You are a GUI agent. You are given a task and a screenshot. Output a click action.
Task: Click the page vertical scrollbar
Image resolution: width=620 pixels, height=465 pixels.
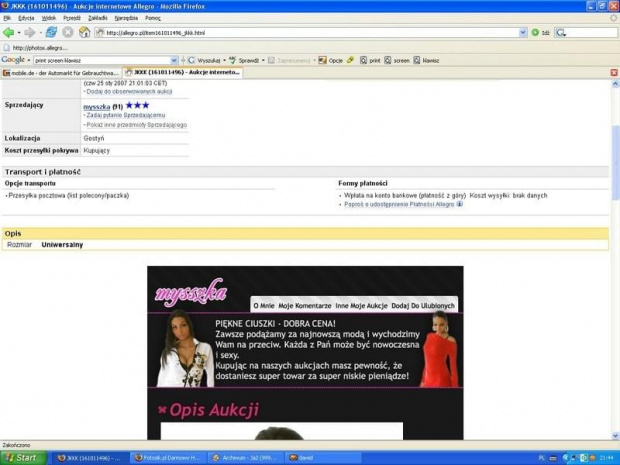tap(614, 250)
